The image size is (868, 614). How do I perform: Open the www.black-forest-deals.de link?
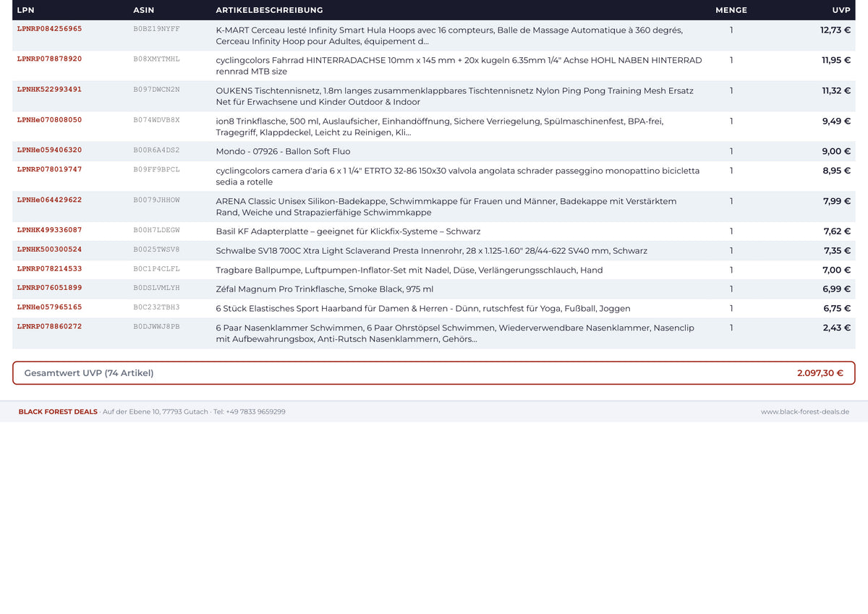pos(805,412)
